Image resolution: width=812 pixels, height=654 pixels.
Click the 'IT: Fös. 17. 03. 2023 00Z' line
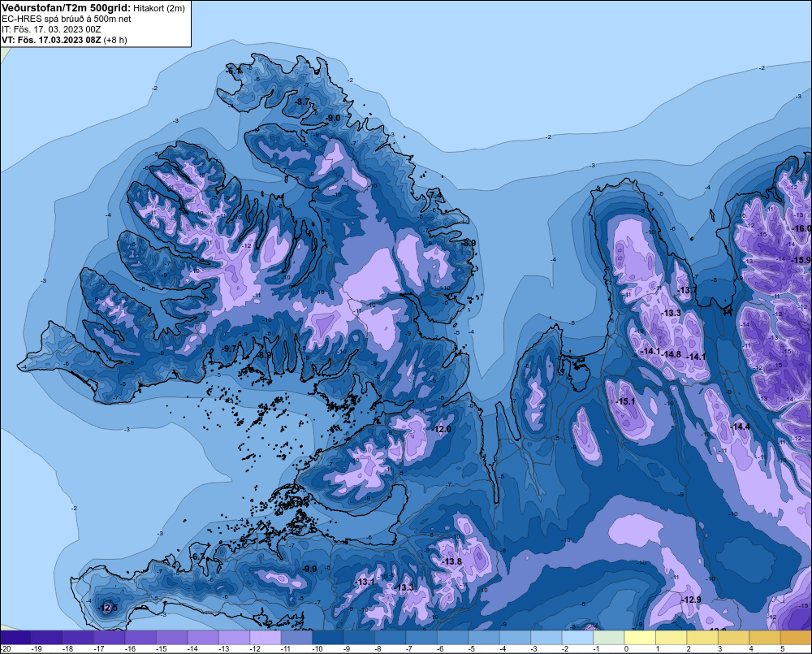point(51,29)
